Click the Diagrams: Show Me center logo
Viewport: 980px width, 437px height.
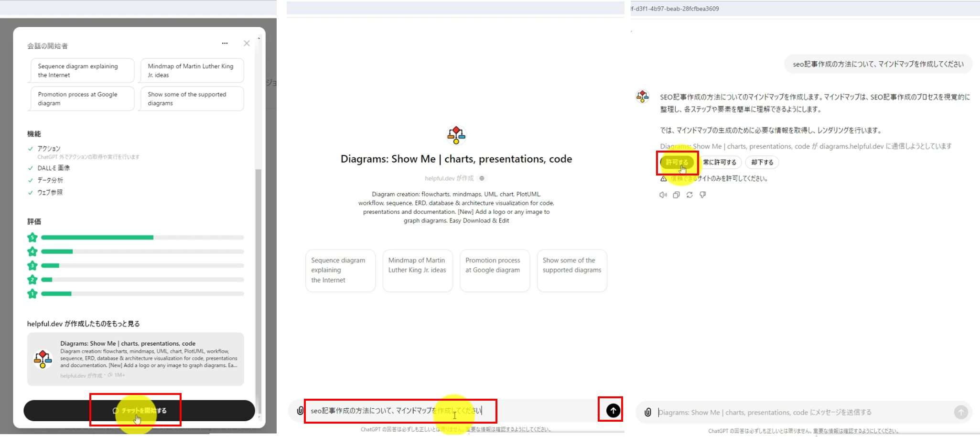(456, 135)
